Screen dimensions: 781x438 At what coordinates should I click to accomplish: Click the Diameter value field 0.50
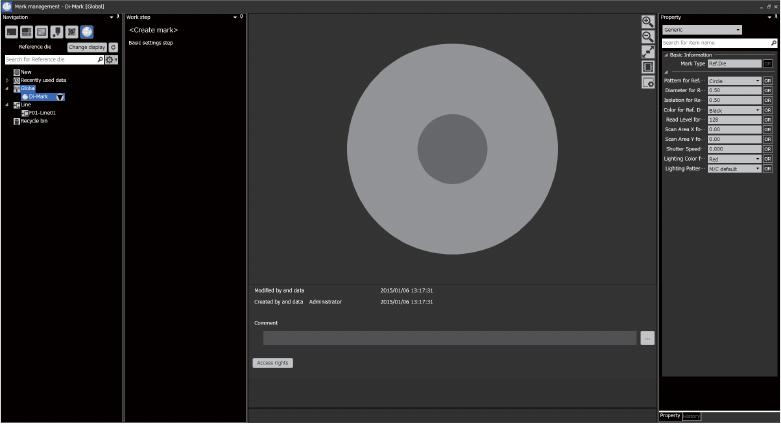point(735,90)
